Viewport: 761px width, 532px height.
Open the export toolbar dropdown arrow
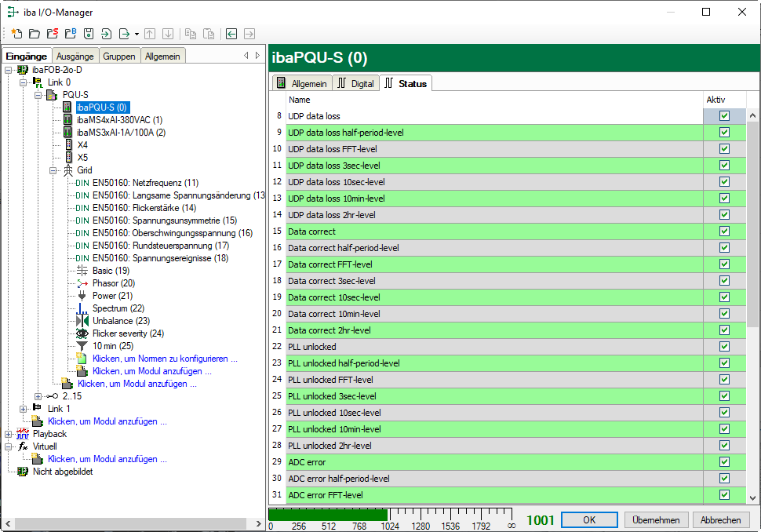point(137,34)
